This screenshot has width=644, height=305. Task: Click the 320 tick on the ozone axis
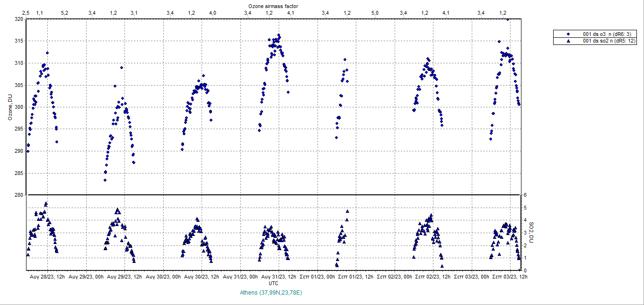(x=18, y=19)
